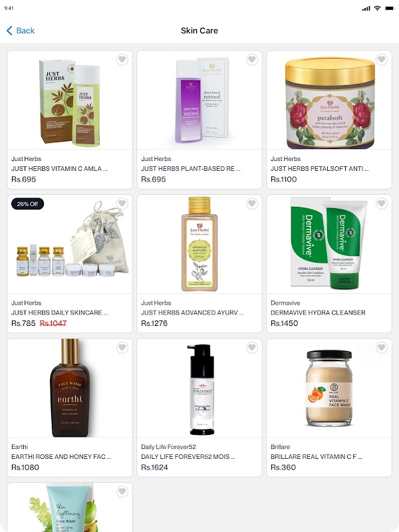Select the earthi face wash bottle image
Screen dimensions: 399x532
click(x=70, y=388)
